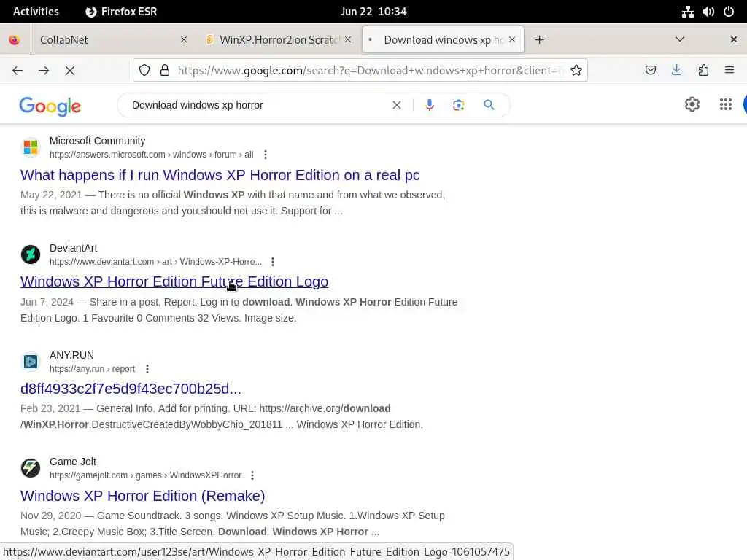
Task: Open the Extensions puzzle icon
Action: [x=703, y=71]
